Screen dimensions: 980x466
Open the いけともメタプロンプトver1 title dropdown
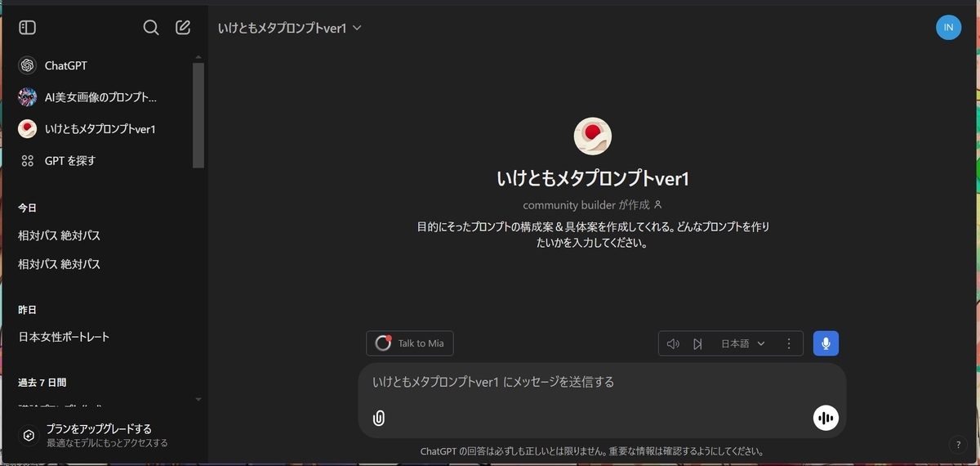(290, 28)
